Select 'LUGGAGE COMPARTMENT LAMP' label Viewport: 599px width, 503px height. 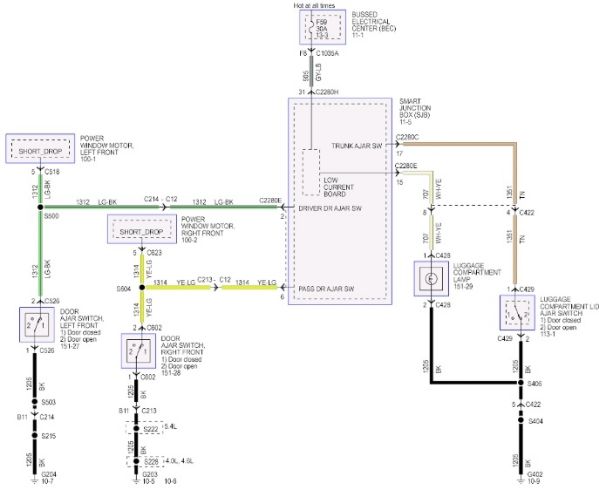477,272
